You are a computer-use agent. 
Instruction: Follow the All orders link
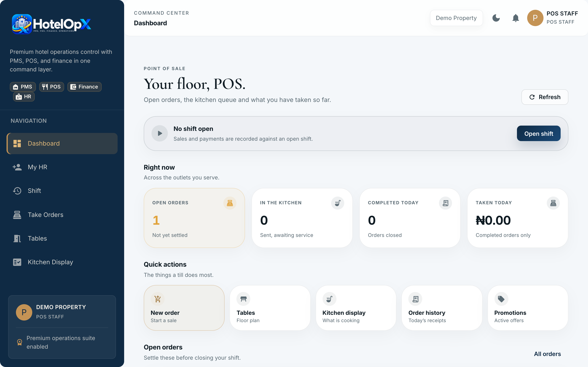point(547,354)
